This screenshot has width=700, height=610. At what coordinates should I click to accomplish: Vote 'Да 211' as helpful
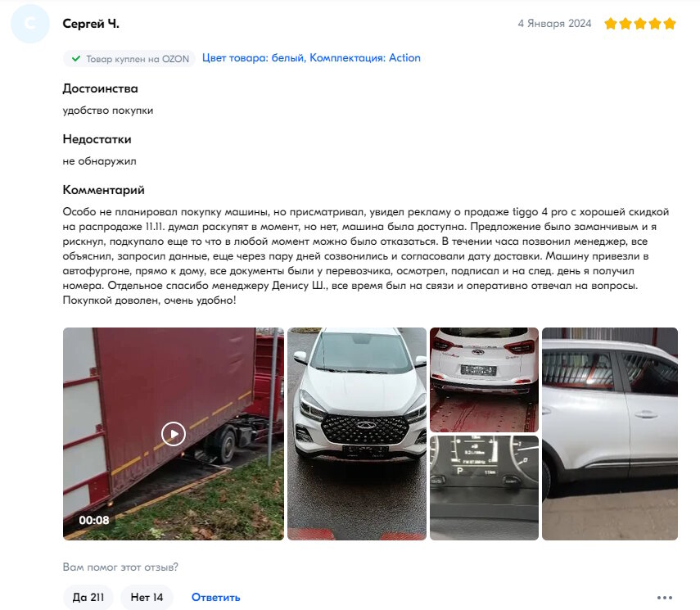(x=88, y=598)
